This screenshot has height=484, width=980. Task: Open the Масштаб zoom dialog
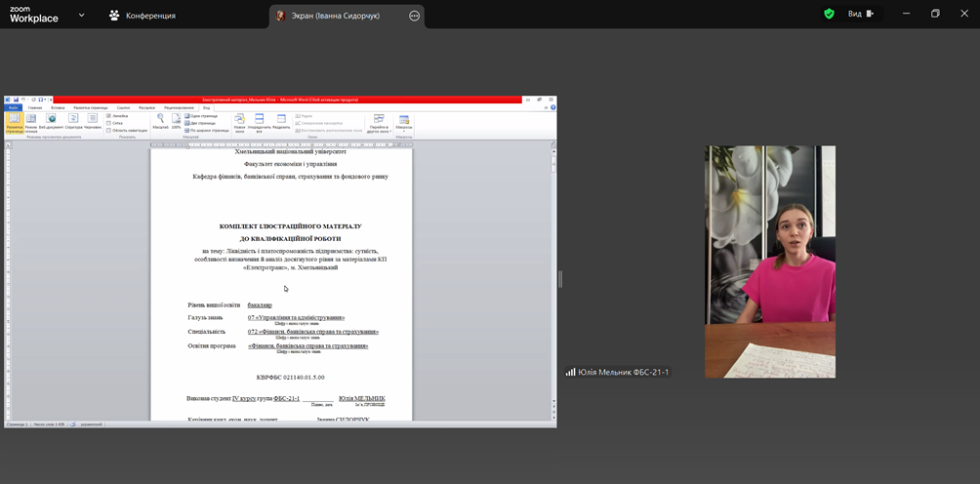click(161, 121)
